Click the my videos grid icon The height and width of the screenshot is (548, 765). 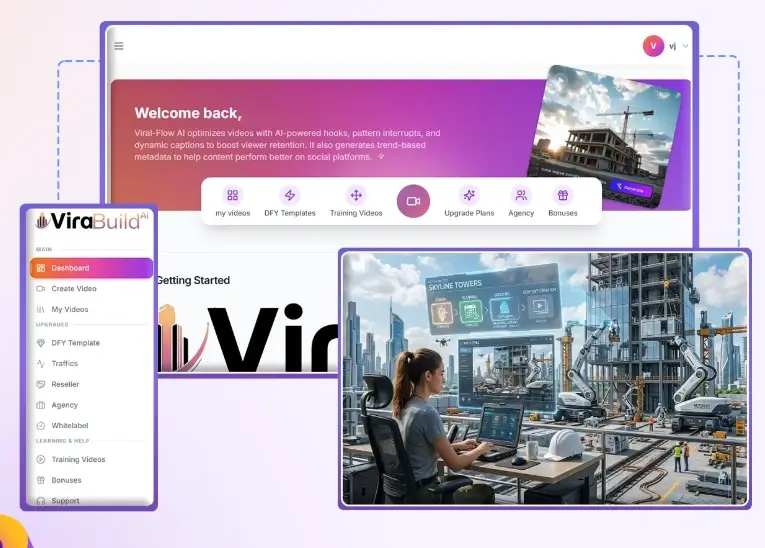[232, 195]
